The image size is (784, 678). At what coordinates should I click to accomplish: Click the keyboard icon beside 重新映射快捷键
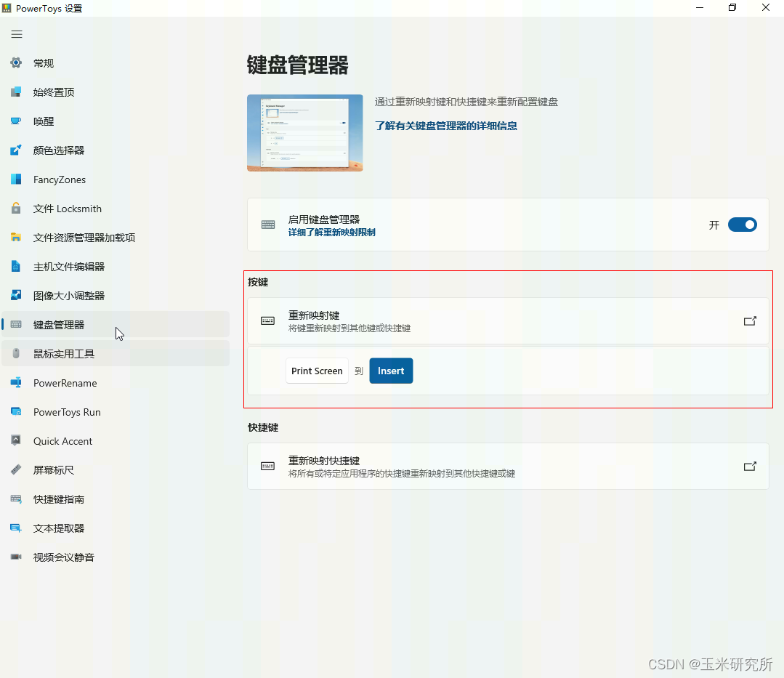pyautogui.click(x=267, y=467)
